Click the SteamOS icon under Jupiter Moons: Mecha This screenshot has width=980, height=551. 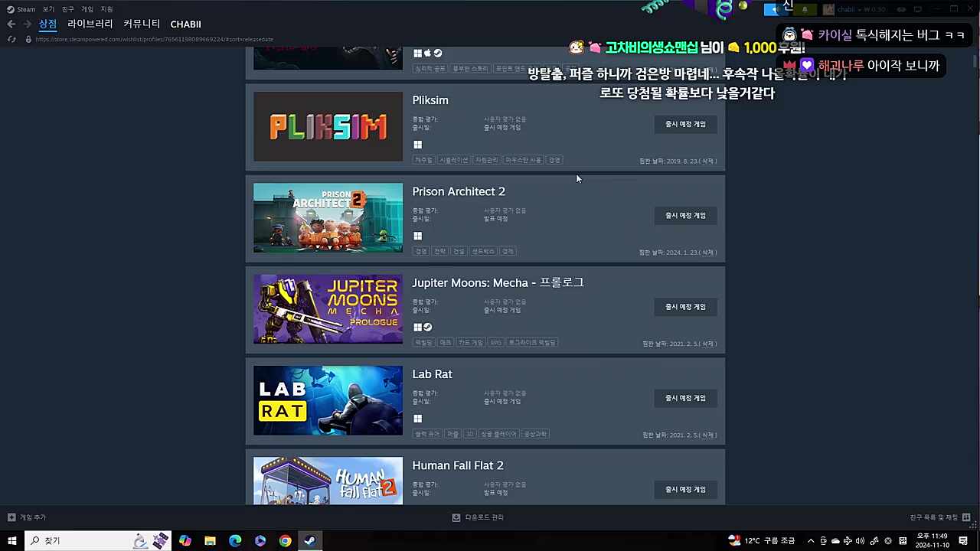pyautogui.click(x=428, y=328)
